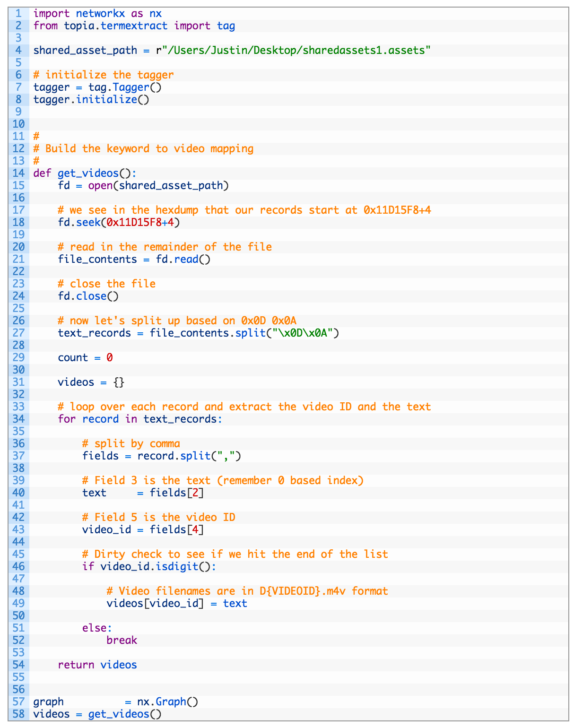
Task: Click line number 1 in the gutter
Action: pyautogui.click(x=18, y=13)
